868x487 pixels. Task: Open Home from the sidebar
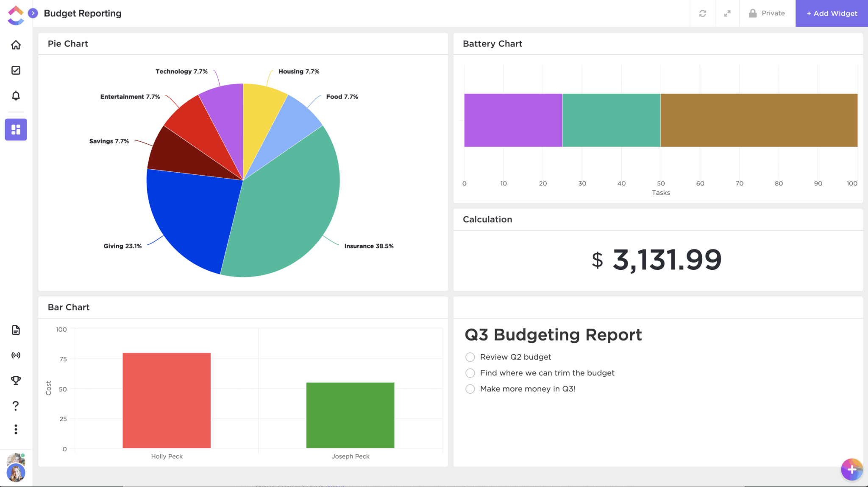(16, 45)
